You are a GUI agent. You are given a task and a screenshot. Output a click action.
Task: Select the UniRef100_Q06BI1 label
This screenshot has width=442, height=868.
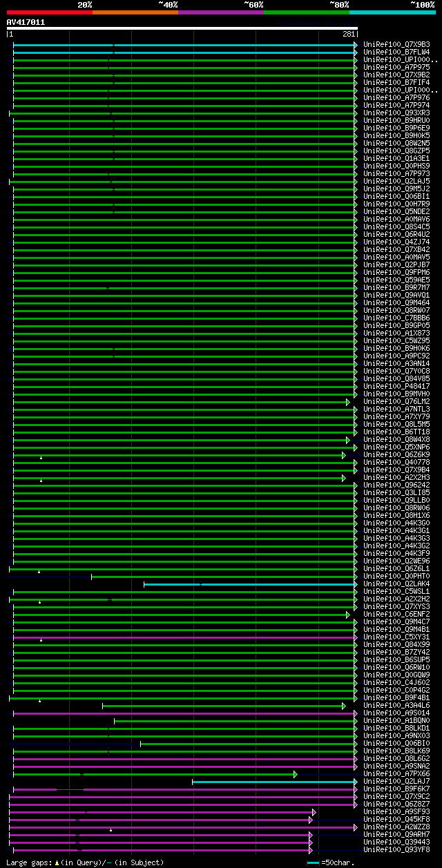(396, 197)
